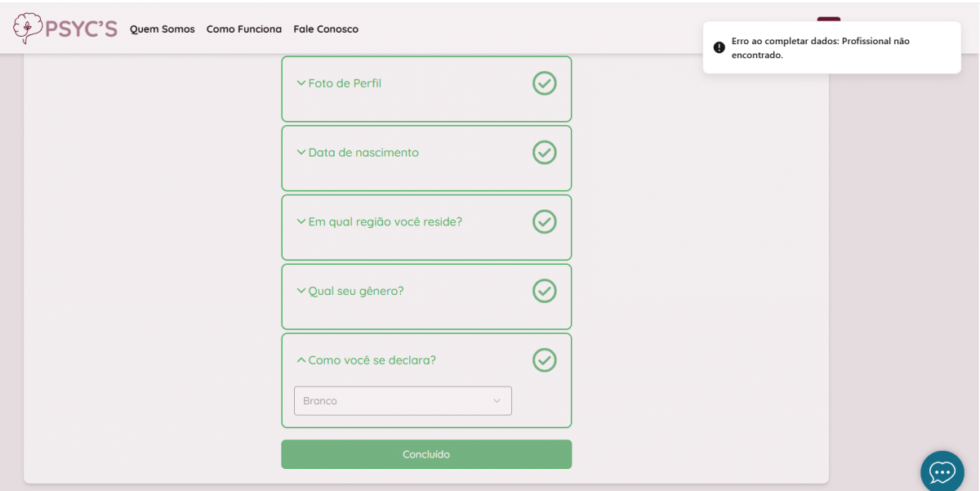Open the Quem Somos menu item

coord(163,29)
